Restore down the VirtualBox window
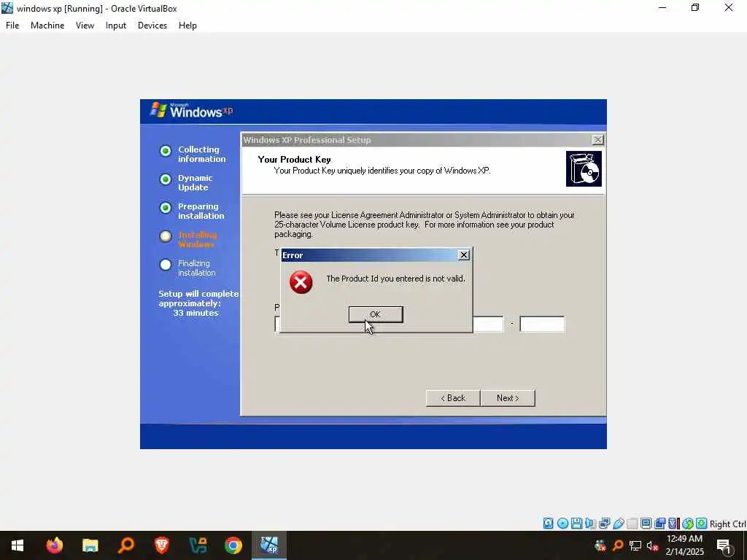The width and height of the screenshot is (747, 560). click(x=695, y=7)
